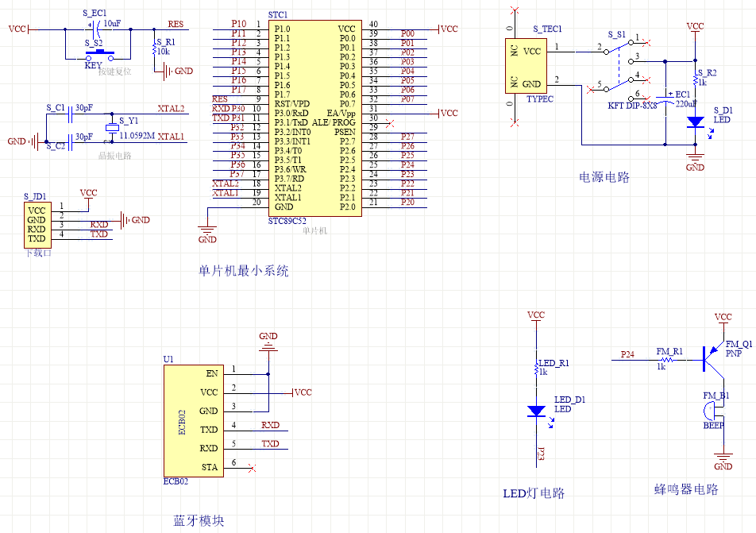Click the P27 net label on pin 28

[x=407, y=137]
